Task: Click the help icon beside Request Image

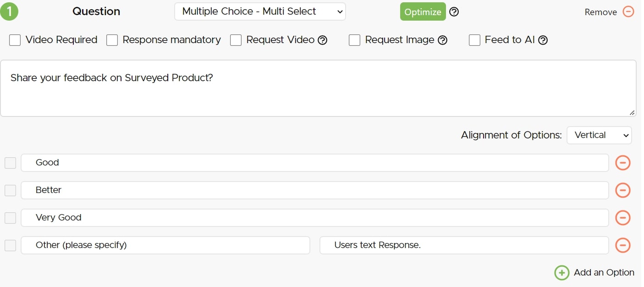Action: tap(442, 40)
